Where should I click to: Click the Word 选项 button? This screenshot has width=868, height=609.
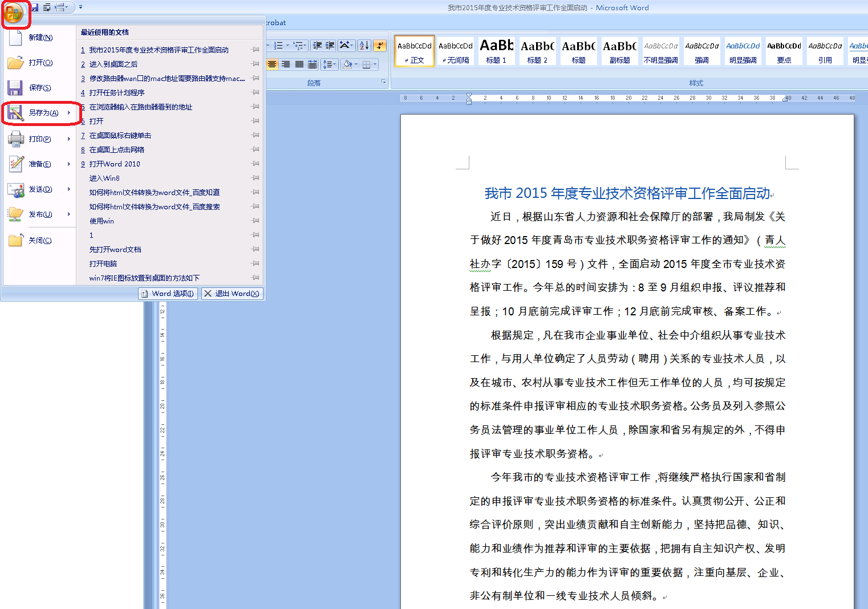pos(168,294)
